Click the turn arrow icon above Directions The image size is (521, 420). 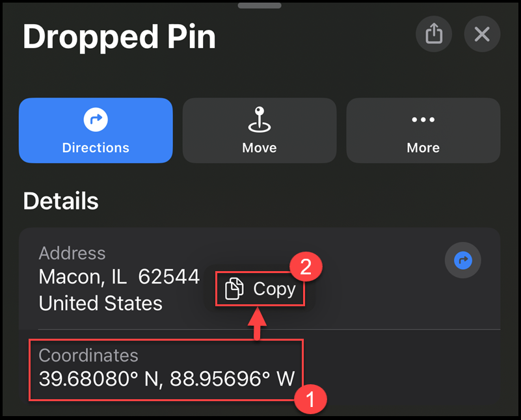(x=96, y=120)
